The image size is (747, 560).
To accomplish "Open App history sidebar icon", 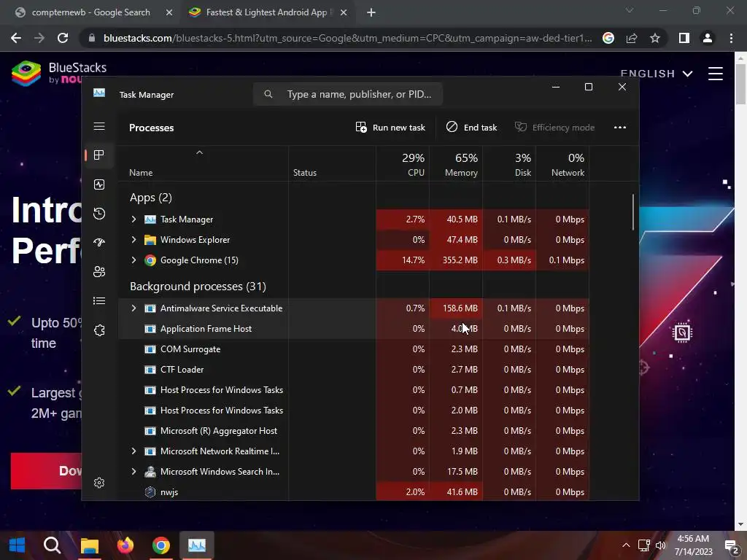I will pyautogui.click(x=99, y=214).
